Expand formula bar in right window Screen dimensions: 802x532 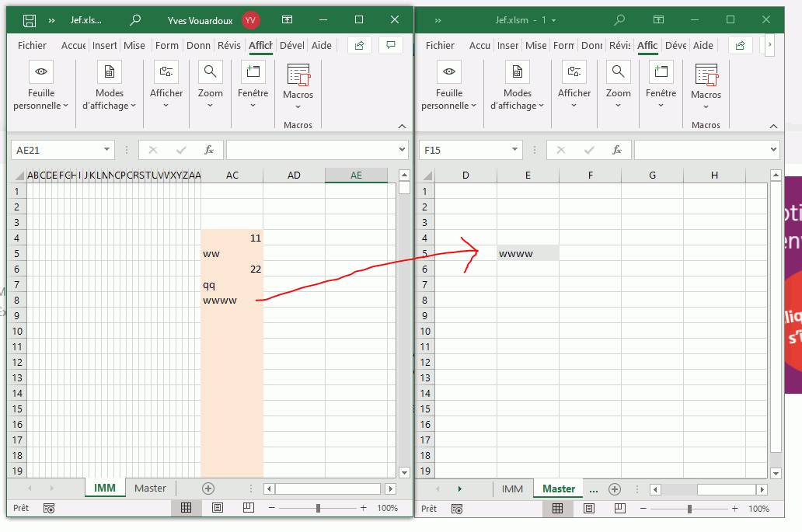(773, 150)
